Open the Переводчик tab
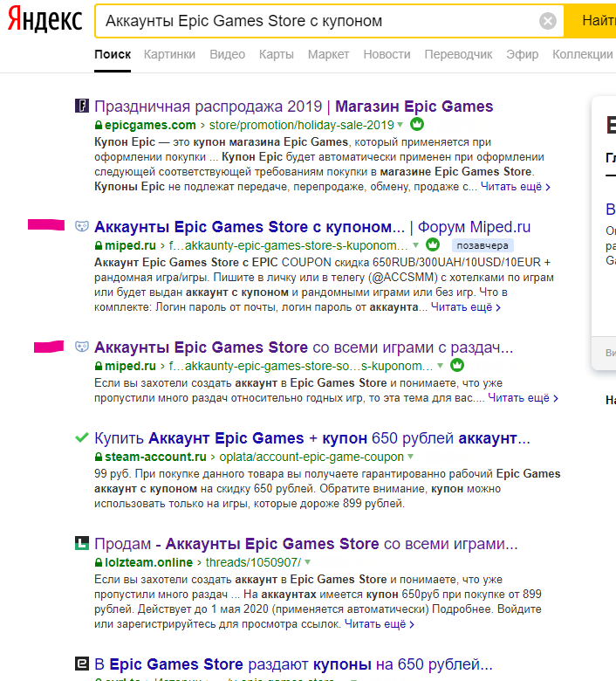The image size is (616, 681). point(458,54)
